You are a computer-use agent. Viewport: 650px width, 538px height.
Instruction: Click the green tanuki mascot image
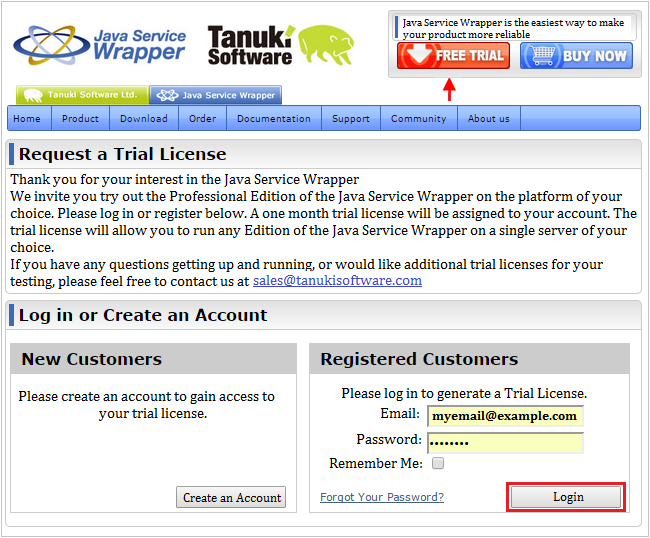[326, 44]
